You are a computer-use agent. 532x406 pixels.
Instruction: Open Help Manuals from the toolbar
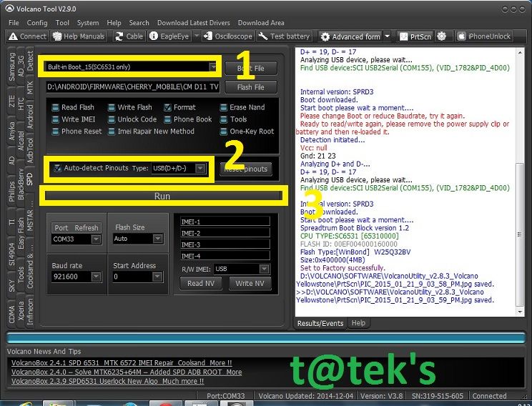[x=79, y=36]
